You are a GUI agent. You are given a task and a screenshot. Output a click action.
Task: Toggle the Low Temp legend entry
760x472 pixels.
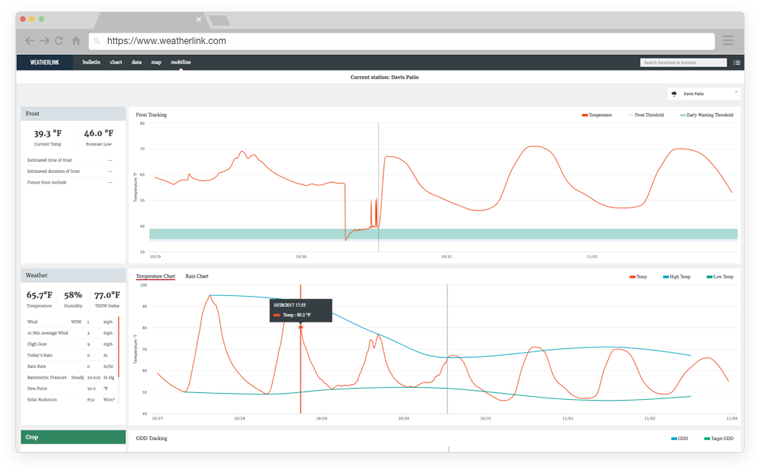click(720, 277)
